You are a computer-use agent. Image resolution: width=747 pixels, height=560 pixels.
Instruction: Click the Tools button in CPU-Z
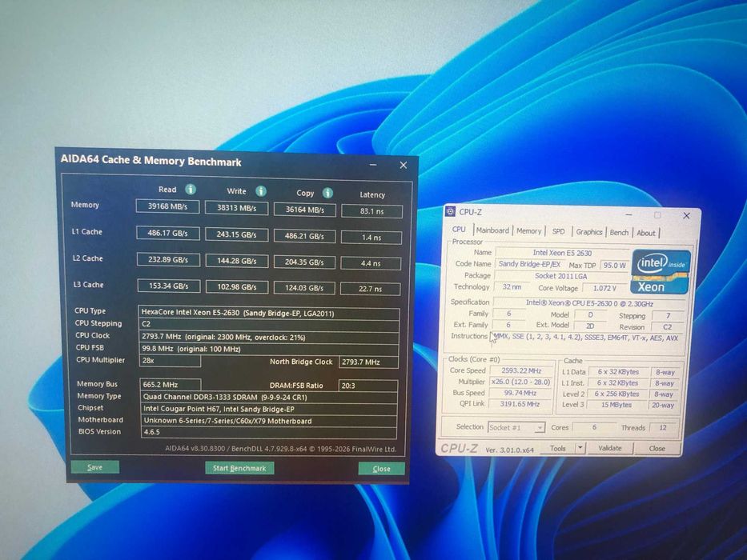558,448
